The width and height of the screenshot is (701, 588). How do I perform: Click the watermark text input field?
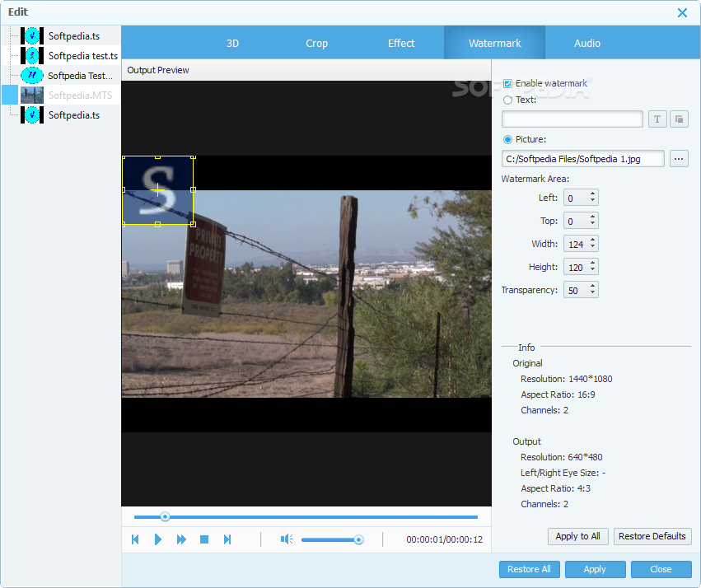[572, 119]
